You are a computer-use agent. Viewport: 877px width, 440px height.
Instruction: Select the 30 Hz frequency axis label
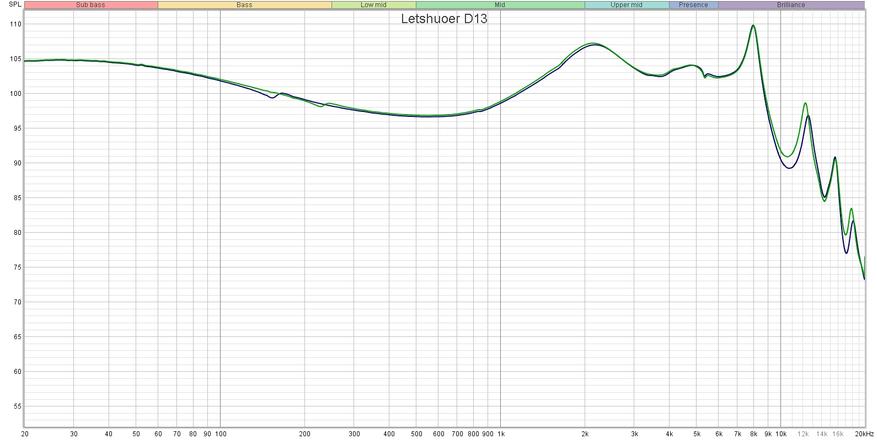(x=74, y=434)
